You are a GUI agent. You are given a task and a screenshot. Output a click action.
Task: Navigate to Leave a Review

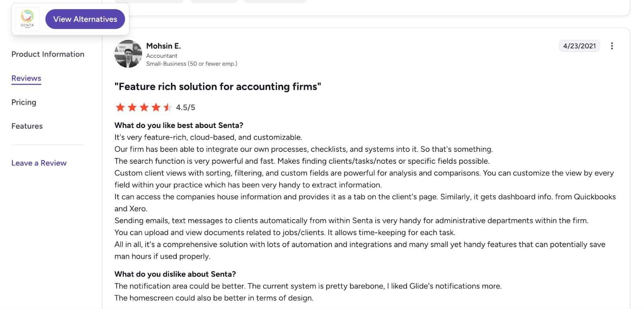point(39,163)
